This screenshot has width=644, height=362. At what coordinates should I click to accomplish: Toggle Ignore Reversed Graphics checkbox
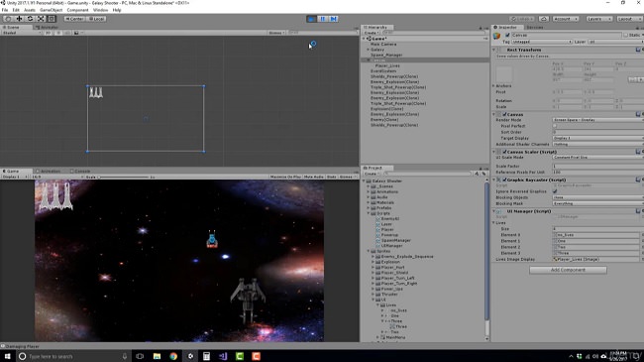tap(555, 191)
